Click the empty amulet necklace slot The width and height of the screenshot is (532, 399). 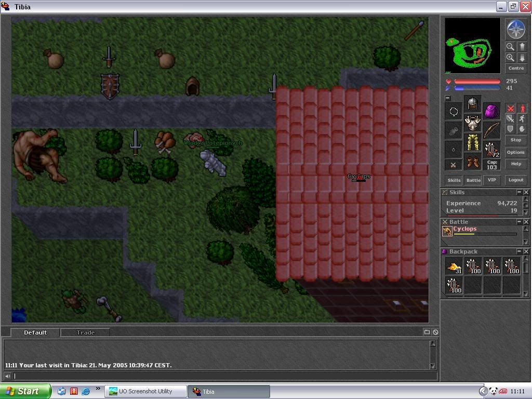pos(453,111)
